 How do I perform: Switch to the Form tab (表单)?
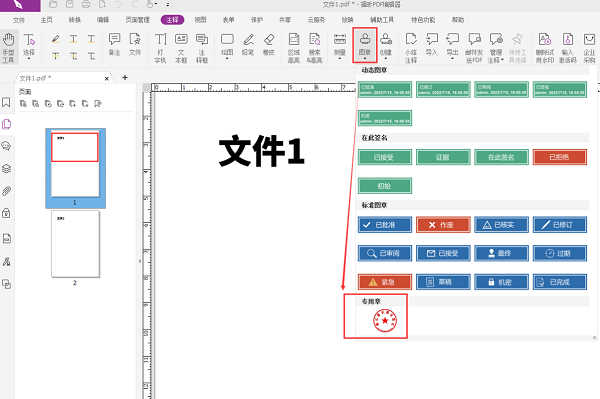click(228, 20)
